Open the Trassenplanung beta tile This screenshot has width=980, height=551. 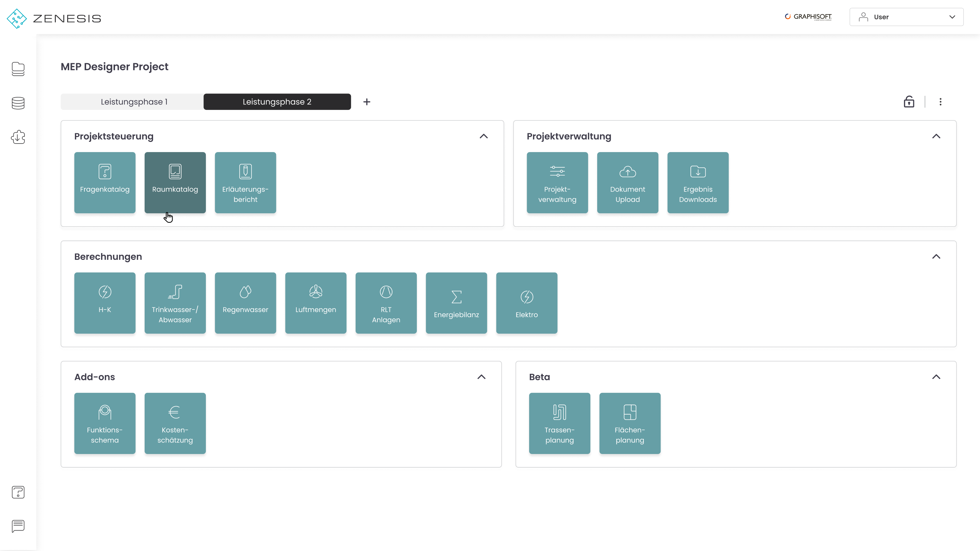pos(559,423)
